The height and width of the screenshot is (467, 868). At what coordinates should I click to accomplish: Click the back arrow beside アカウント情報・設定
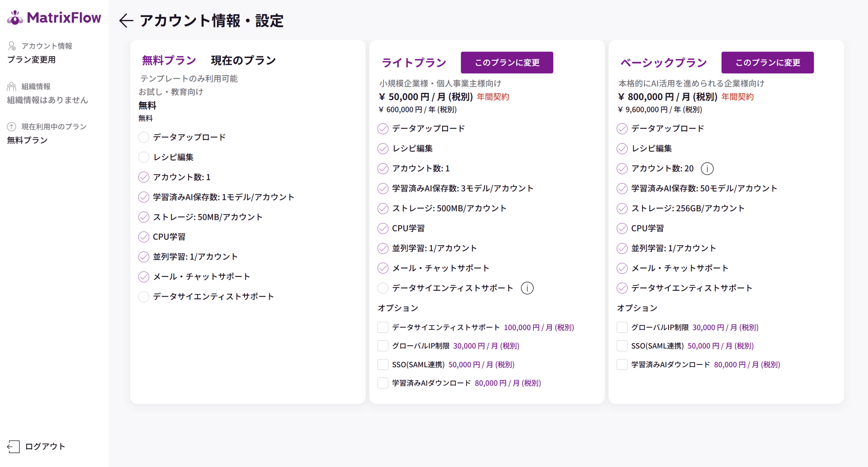tap(126, 21)
